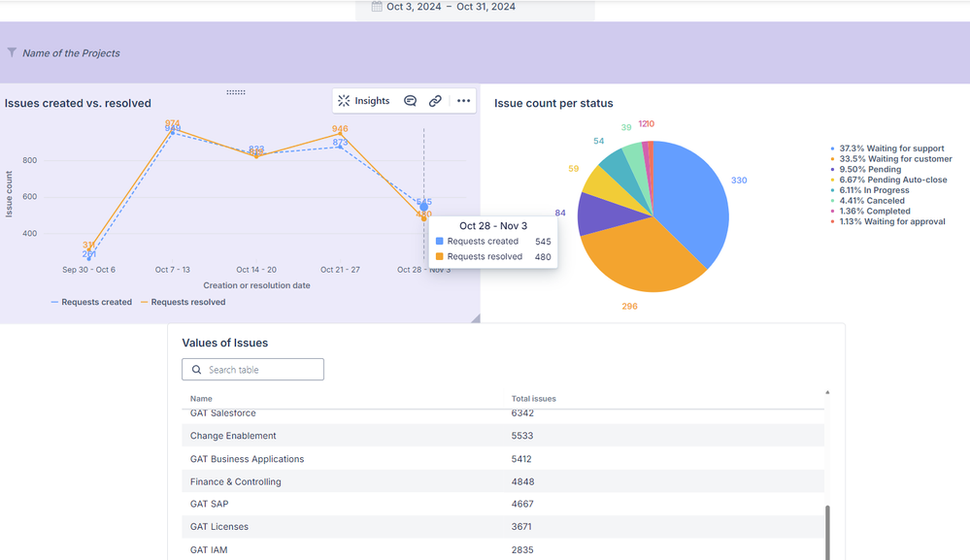Toggle Pending Auto-close legend item
The height and width of the screenshot is (560, 970).
click(888, 180)
